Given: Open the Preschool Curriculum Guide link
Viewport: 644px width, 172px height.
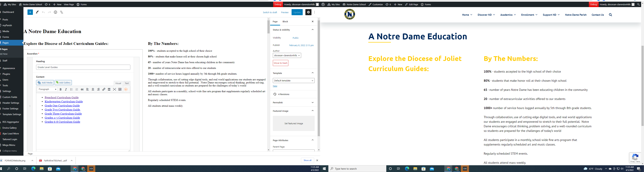Looking at the screenshot, I should coord(62,98).
